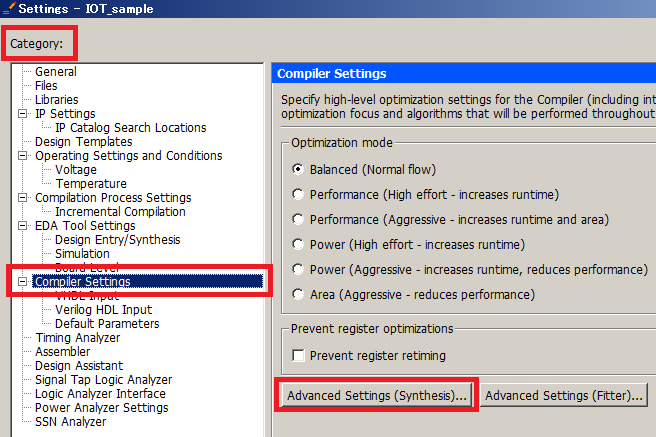Choose Power (High effort) optimization mode
Viewport: 656px width, 437px height.
tap(298, 245)
